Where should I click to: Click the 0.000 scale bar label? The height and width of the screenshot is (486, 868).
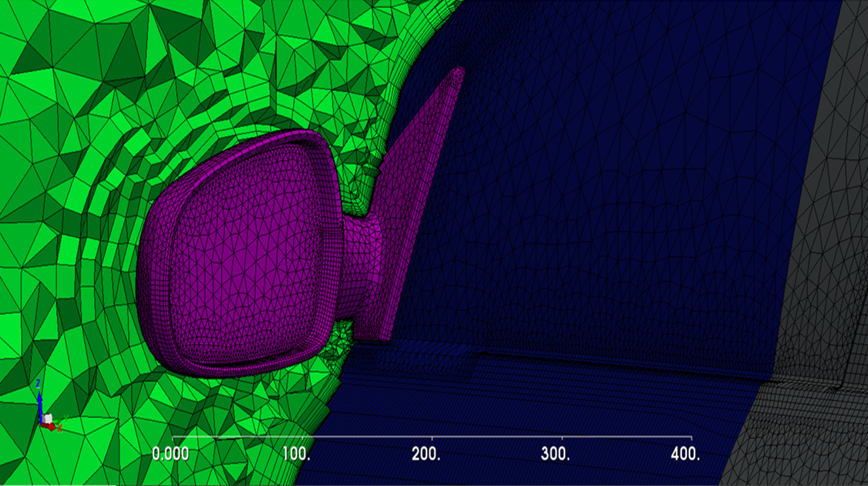point(171,454)
